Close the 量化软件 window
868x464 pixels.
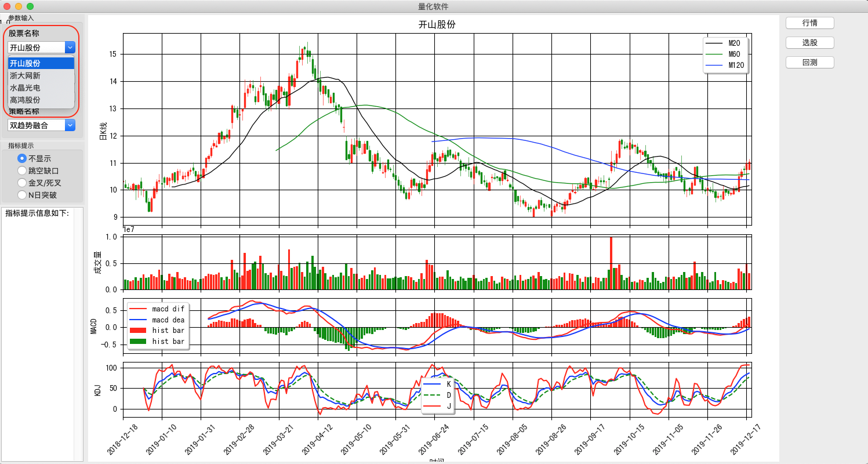click(8, 6)
